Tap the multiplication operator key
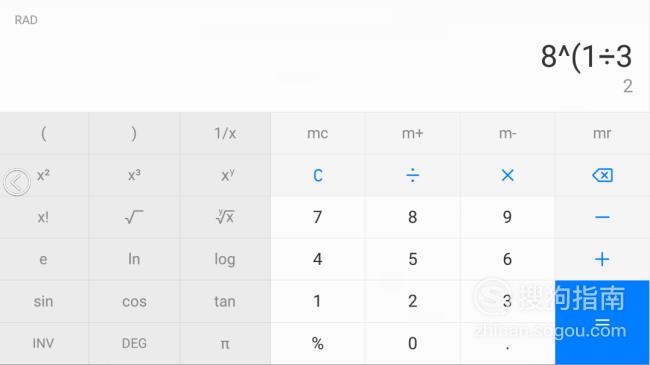The height and width of the screenshot is (365, 650). pos(507,175)
